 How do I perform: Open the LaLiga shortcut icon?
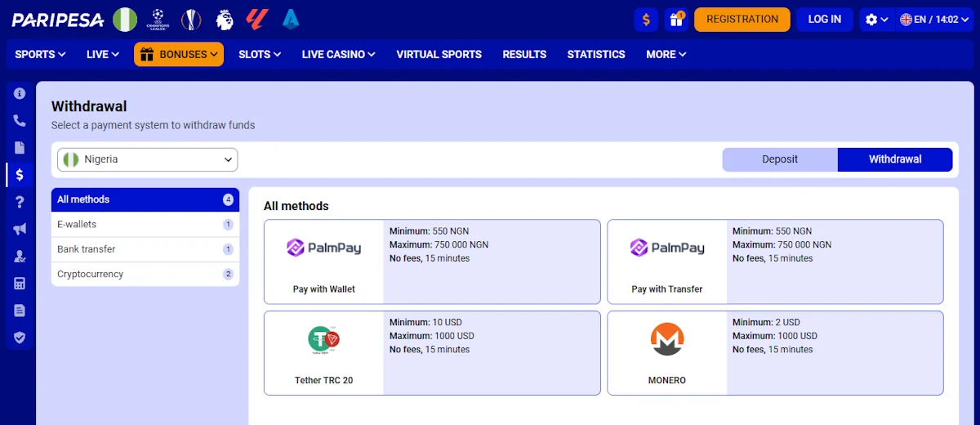click(x=257, y=19)
